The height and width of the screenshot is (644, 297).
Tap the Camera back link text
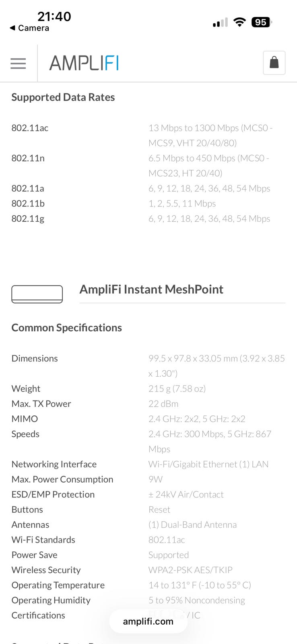33,28
